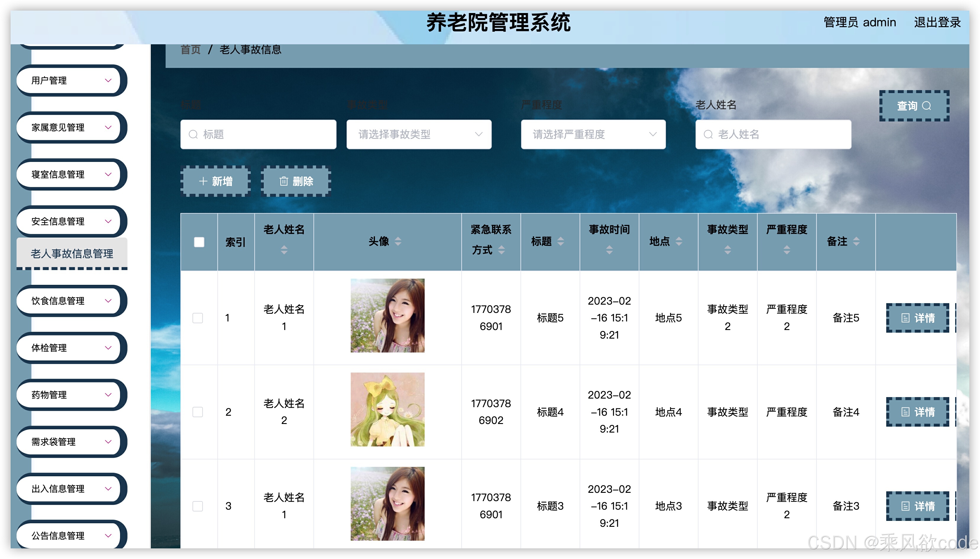Sort table by 地点 column arrows
Screen dimensions: 980x559
click(679, 241)
